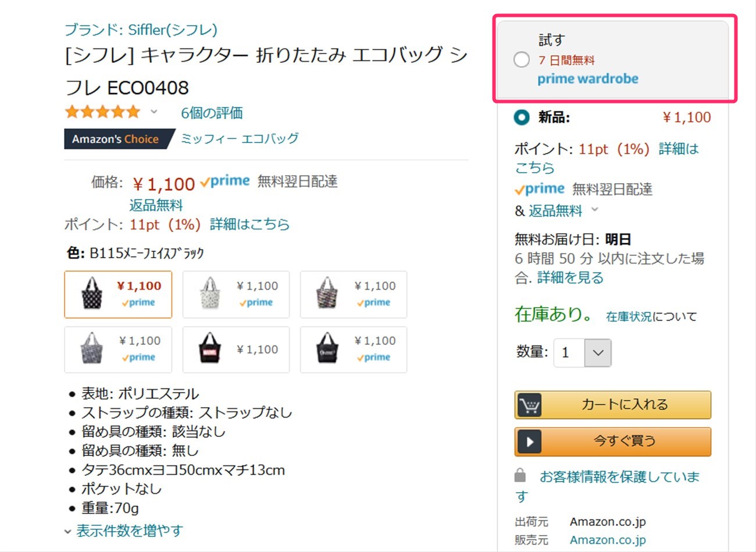Expand the star rating chevron
The width and height of the screenshot is (756, 552).
coord(154,112)
